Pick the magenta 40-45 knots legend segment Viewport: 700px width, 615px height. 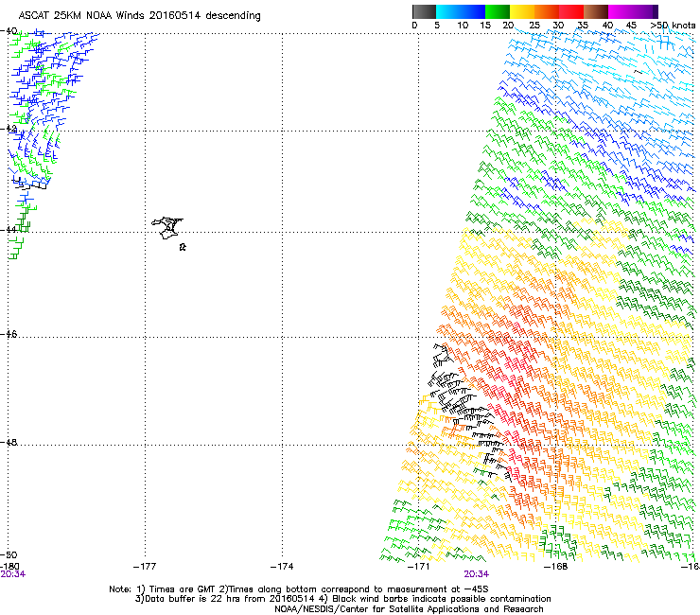click(621, 11)
